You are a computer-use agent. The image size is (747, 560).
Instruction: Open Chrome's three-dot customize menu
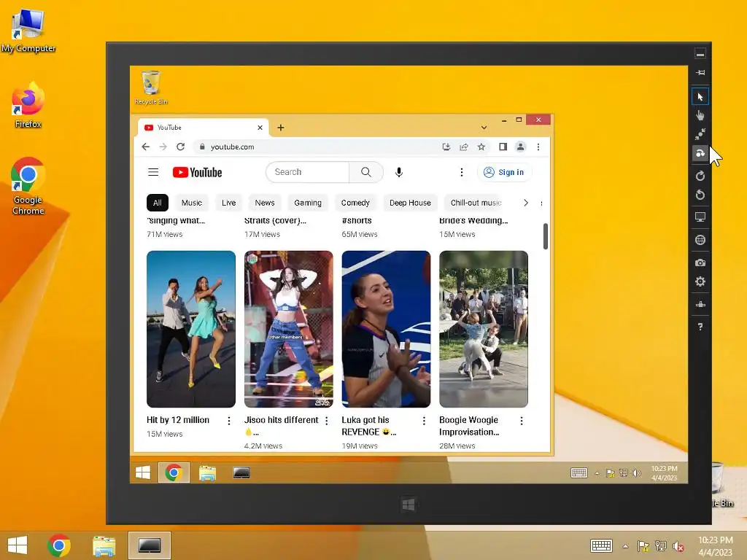pyautogui.click(x=538, y=147)
